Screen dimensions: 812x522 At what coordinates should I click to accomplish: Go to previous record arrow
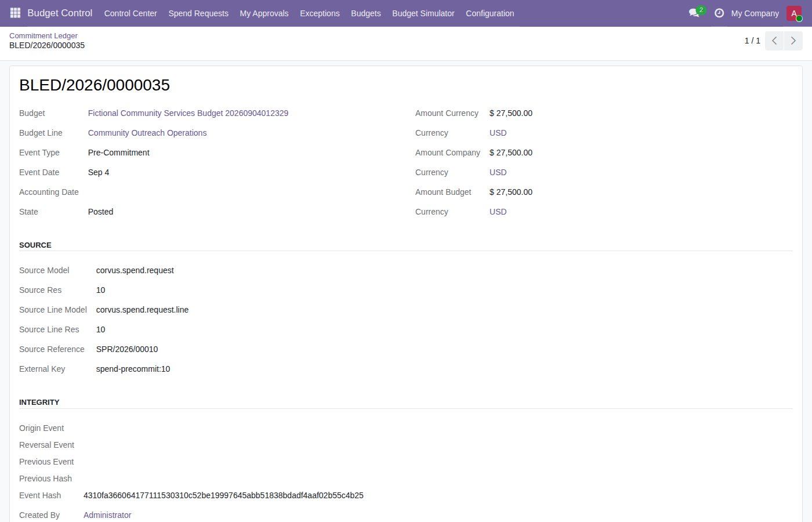(x=774, y=41)
